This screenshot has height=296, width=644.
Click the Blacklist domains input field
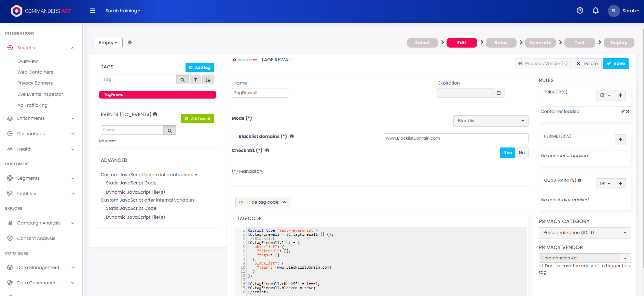455,138
